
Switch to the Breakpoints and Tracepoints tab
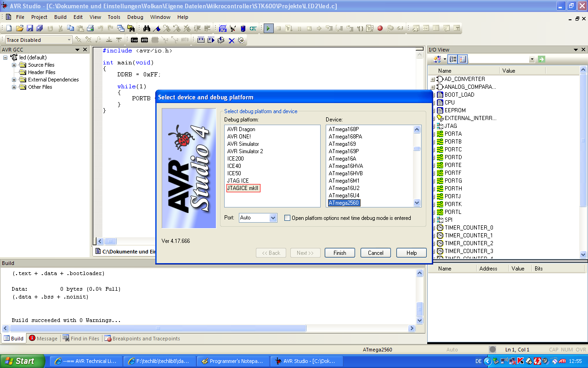tap(142, 339)
